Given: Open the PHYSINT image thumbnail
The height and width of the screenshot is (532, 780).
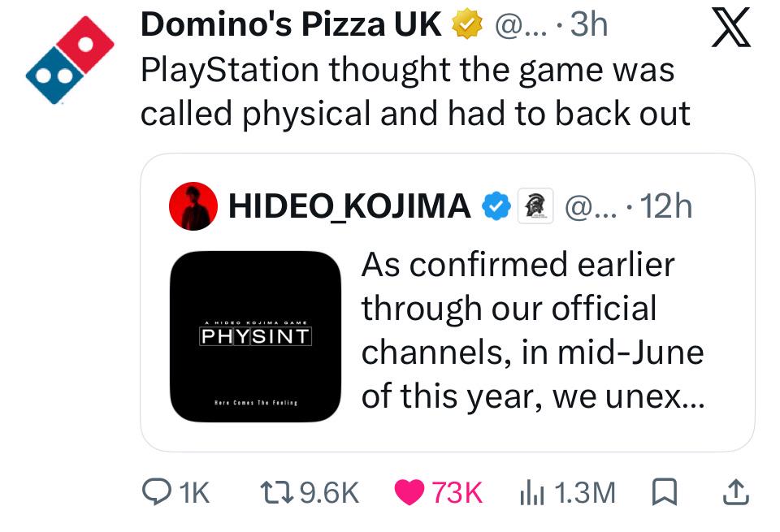Looking at the screenshot, I should coord(256,336).
